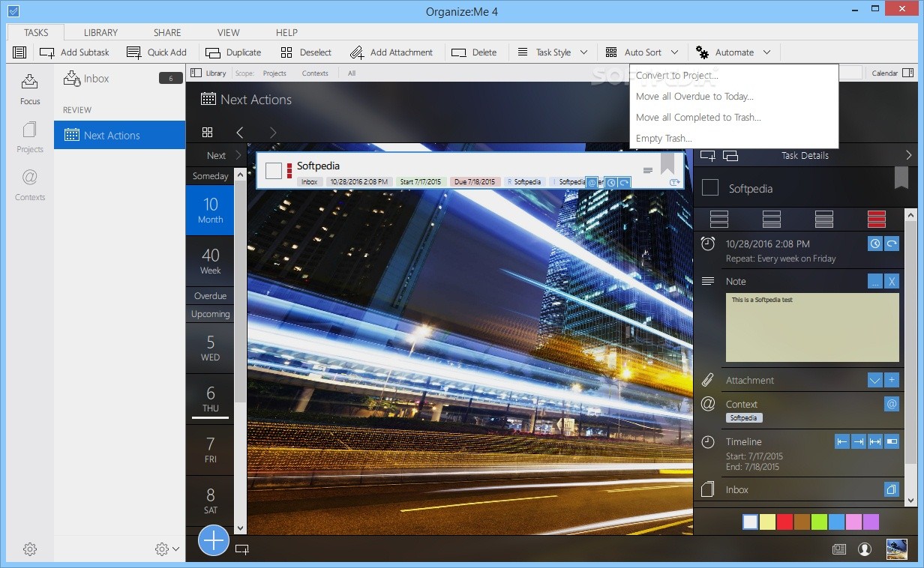Click the note lines icon on task card
Screen dimensions: 924x568
[648, 171]
